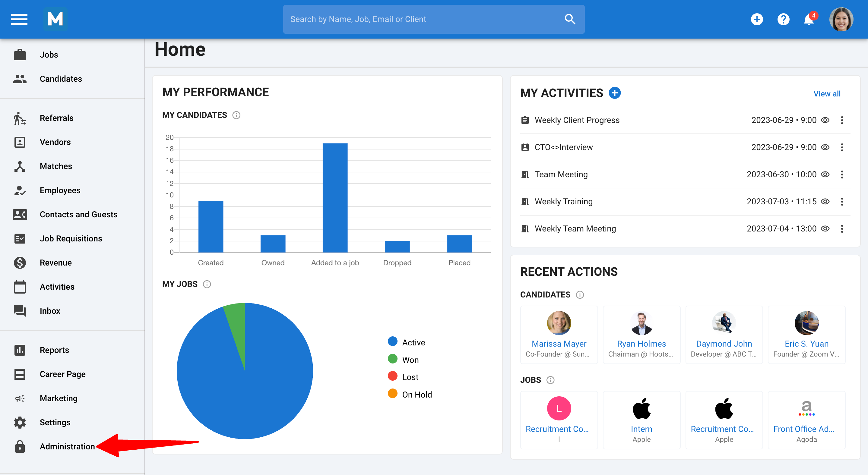The width and height of the screenshot is (868, 475).
Task: Open the user profile avatar
Action: pos(841,19)
